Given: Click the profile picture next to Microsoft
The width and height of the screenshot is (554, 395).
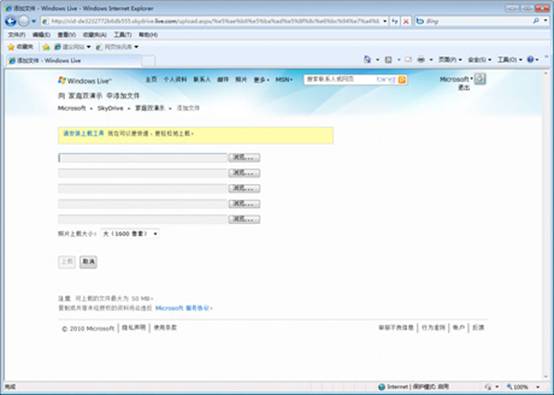Looking at the screenshot, I should [480, 78].
